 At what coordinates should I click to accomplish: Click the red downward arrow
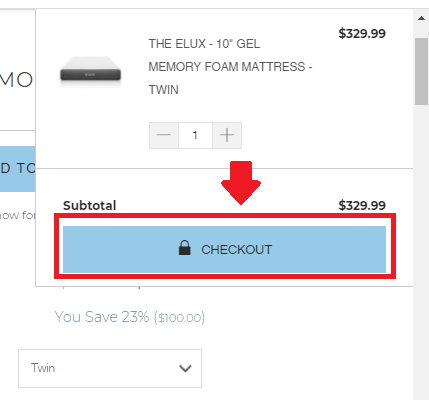click(241, 183)
